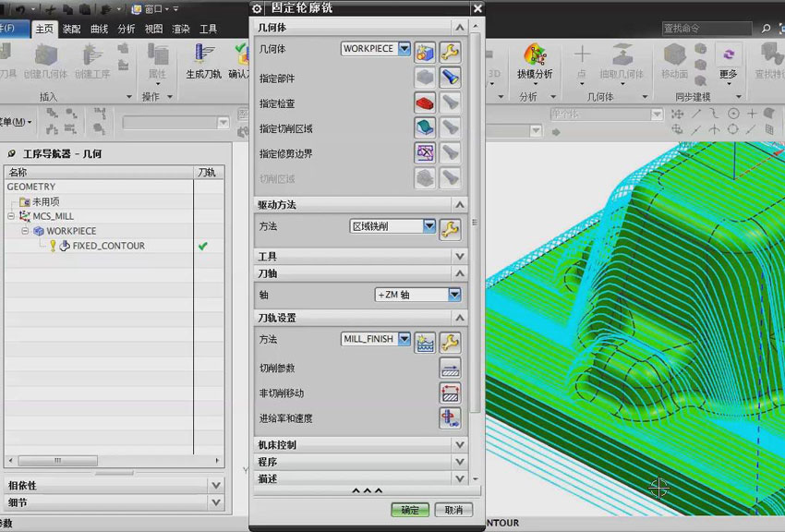This screenshot has width=785, height=532.
Task: Expand the 机床控制 section
Action: (458, 444)
